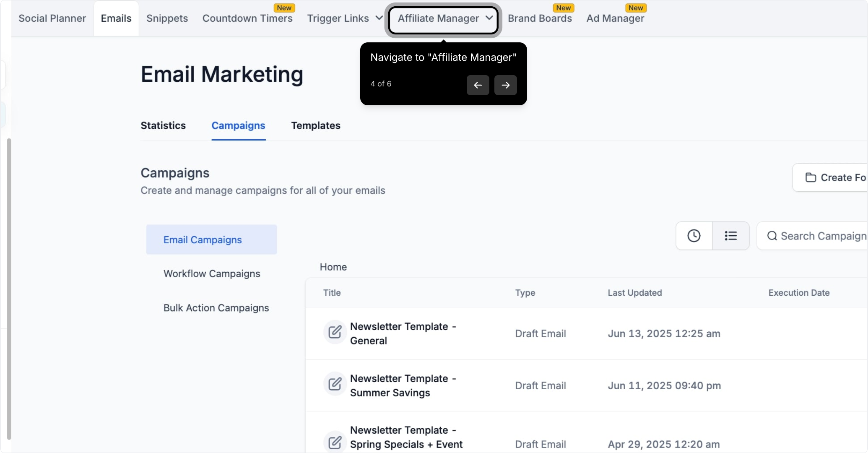Screen dimensions: 868x453
Task: Switch to the Templates tab
Action: (316, 125)
